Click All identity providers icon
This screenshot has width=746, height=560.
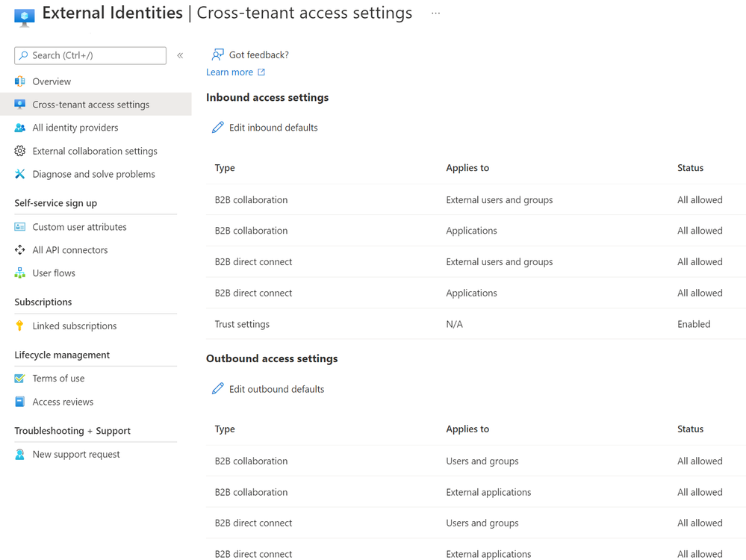[20, 128]
